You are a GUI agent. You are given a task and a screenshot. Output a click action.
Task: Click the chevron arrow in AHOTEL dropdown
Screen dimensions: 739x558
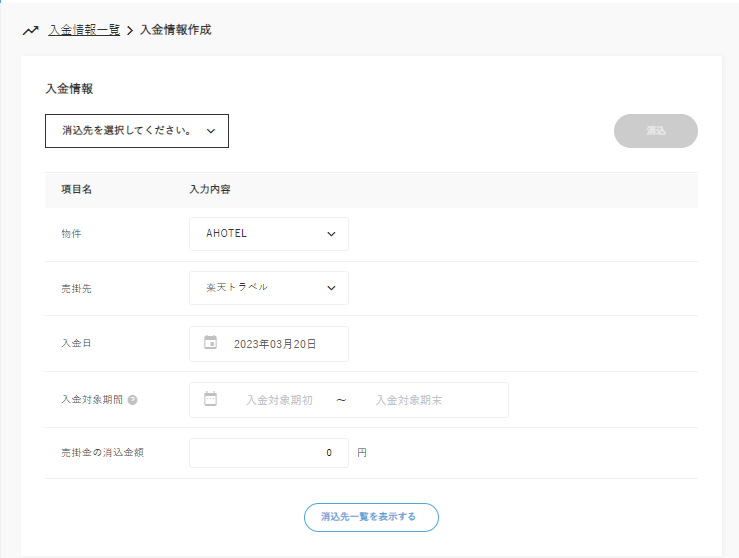331,234
